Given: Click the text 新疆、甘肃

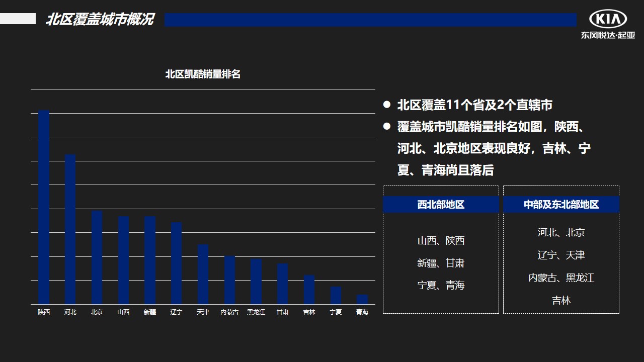Looking at the screenshot, I should [x=441, y=263].
